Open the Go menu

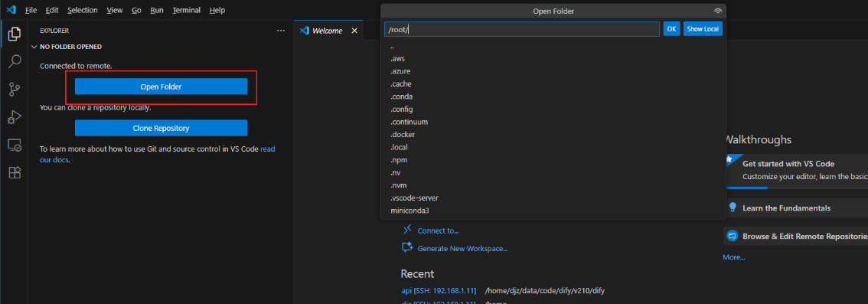coord(137,10)
